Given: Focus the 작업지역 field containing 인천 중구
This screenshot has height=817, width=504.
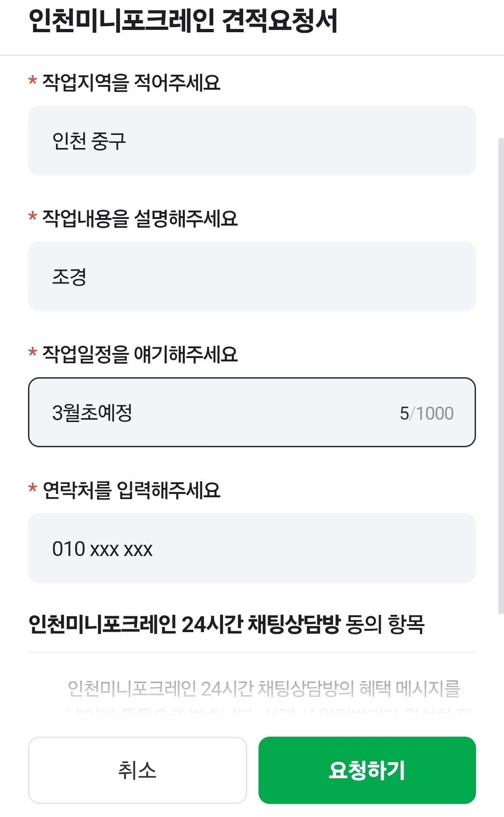Looking at the screenshot, I should [x=252, y=141].
